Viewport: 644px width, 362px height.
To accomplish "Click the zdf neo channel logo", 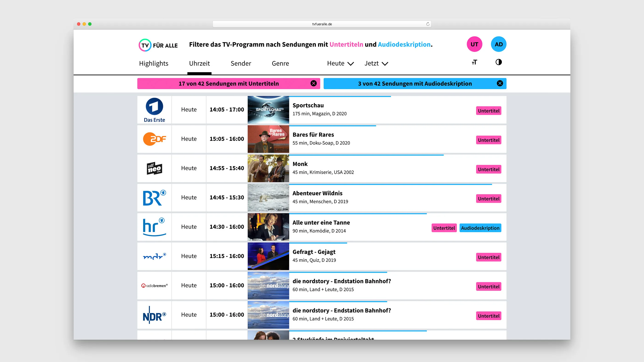I will [154, 168].
